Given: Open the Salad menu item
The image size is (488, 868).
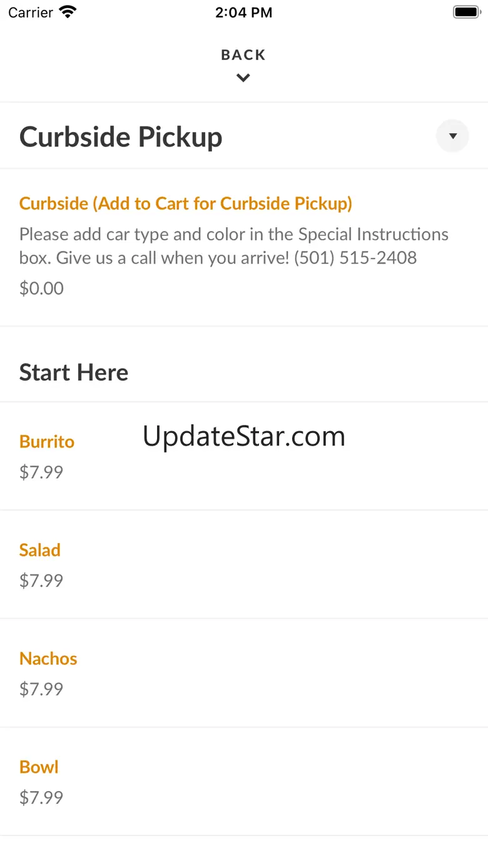Looking at the screenshot, I should 40,550.
